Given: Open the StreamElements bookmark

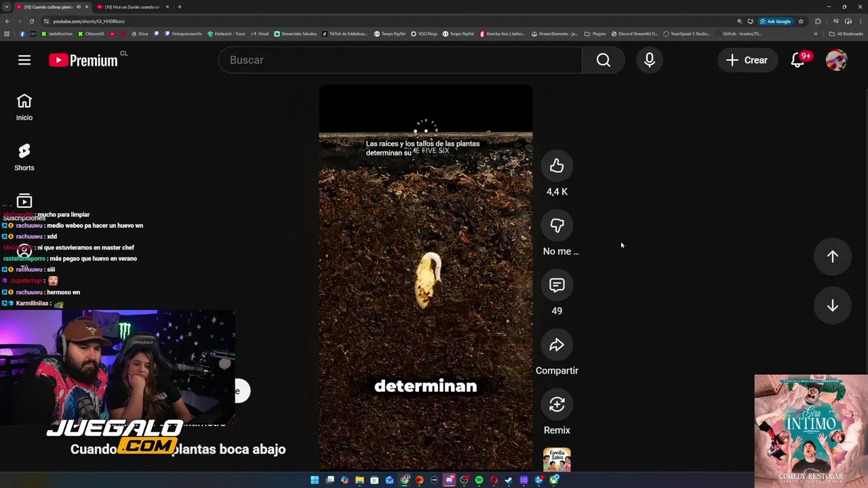Looking at the screenshot, I should click(555, 34).
